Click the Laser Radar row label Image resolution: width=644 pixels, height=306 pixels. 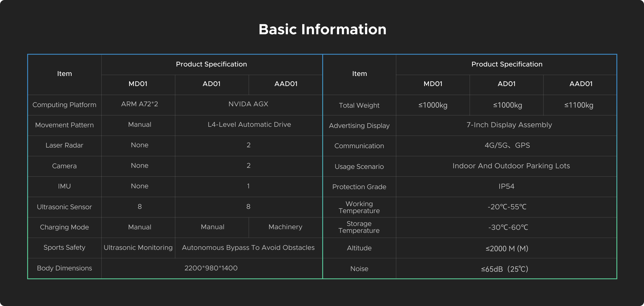pyautogui.click(x=64, y=145)
